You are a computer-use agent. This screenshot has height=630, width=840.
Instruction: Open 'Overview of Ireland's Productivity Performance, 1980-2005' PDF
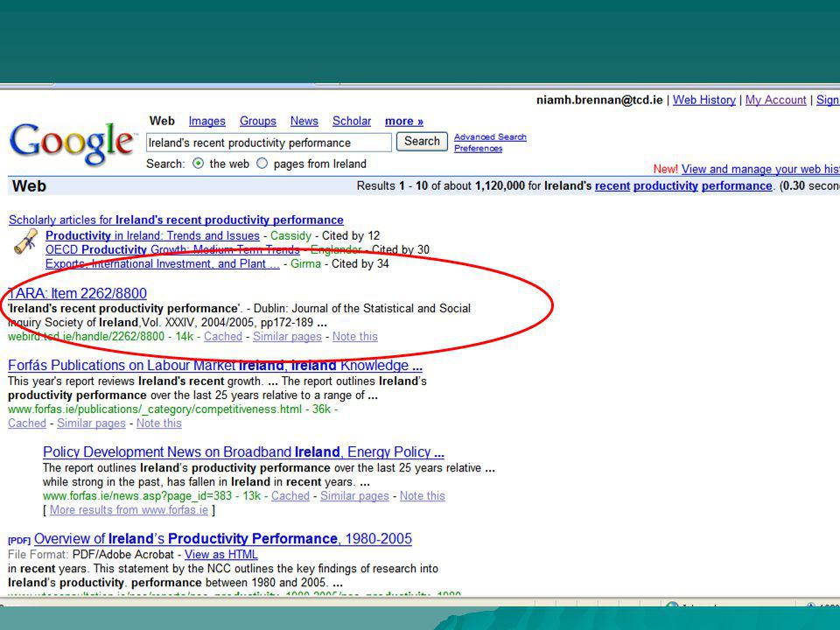(223, 539)
